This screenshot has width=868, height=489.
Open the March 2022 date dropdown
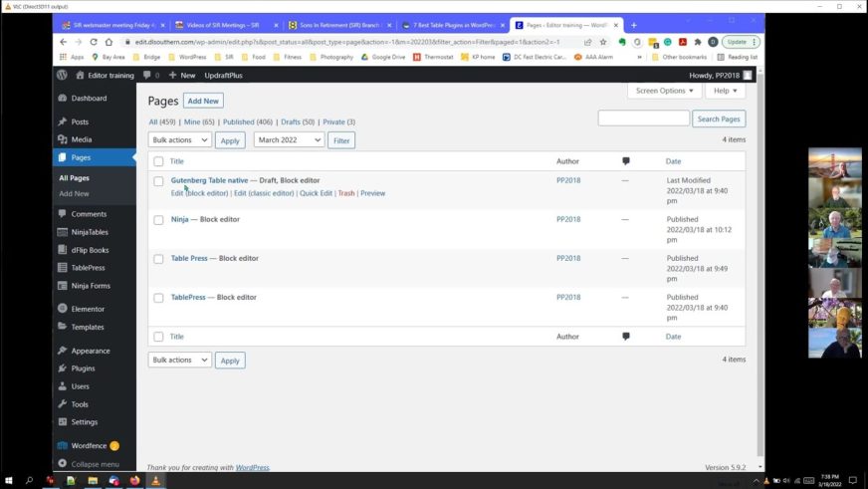pos(289,140)
